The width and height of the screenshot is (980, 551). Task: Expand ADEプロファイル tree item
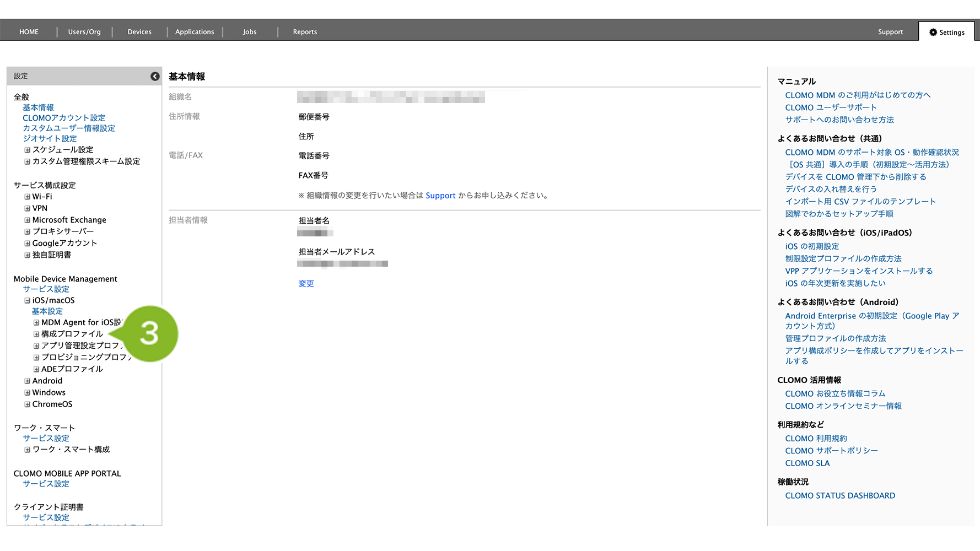[36, 370]
